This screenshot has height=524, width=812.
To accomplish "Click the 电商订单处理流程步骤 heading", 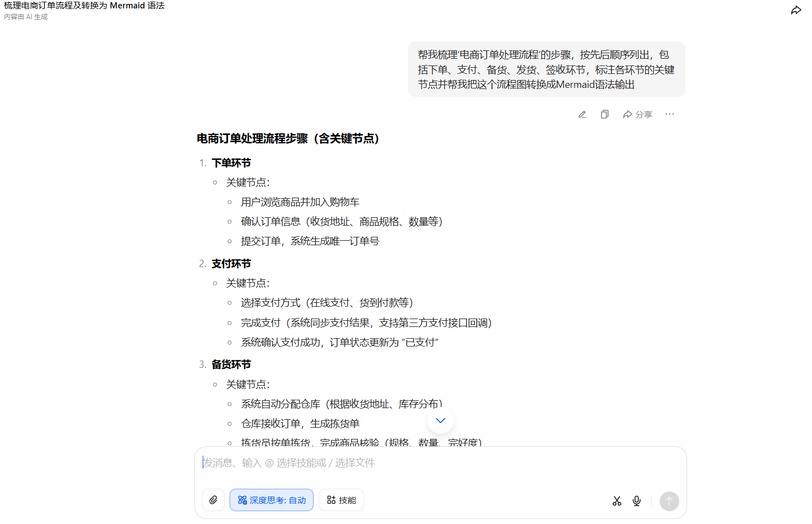I will pyautogui.click(x=288, y=138).
